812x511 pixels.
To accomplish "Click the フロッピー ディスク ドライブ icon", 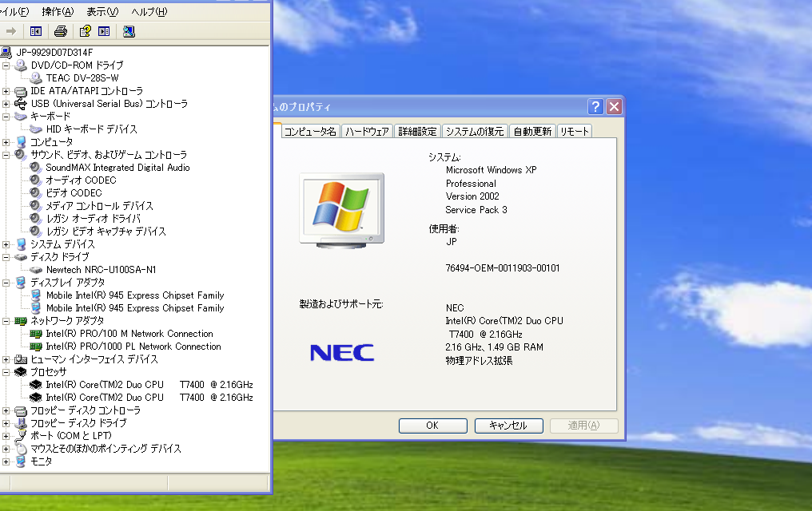I will tap(21, 423).
